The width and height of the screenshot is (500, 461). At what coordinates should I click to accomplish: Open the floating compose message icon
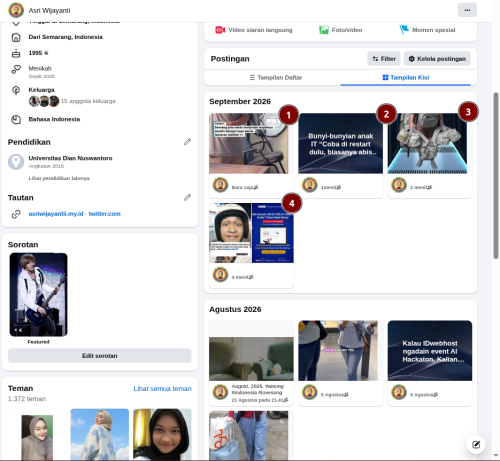[476, 444]
